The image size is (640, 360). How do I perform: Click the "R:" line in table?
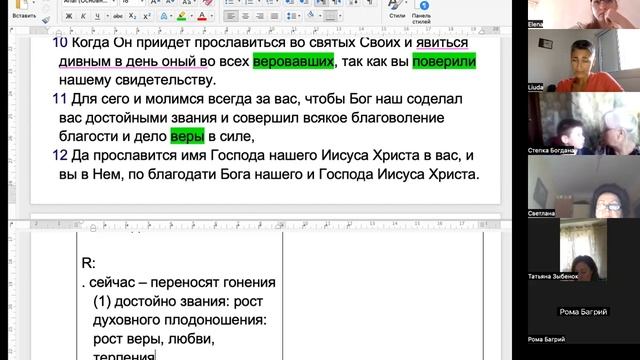(89, 263)
